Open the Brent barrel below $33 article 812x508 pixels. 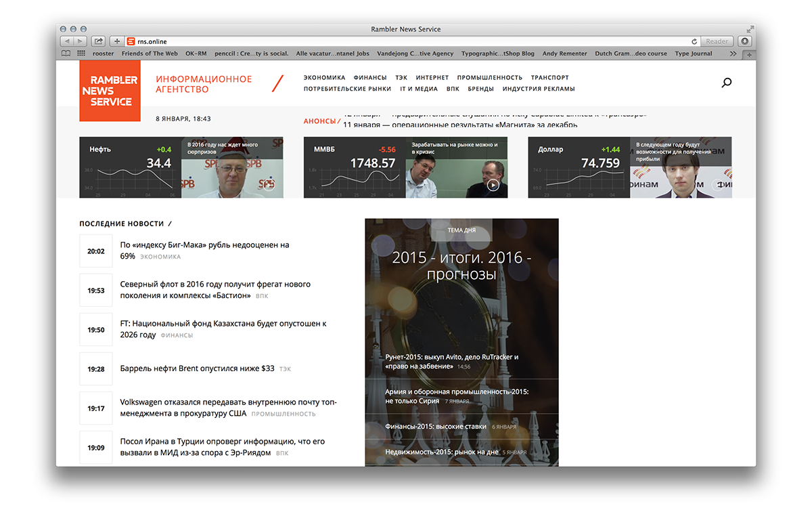click(197, 368)
